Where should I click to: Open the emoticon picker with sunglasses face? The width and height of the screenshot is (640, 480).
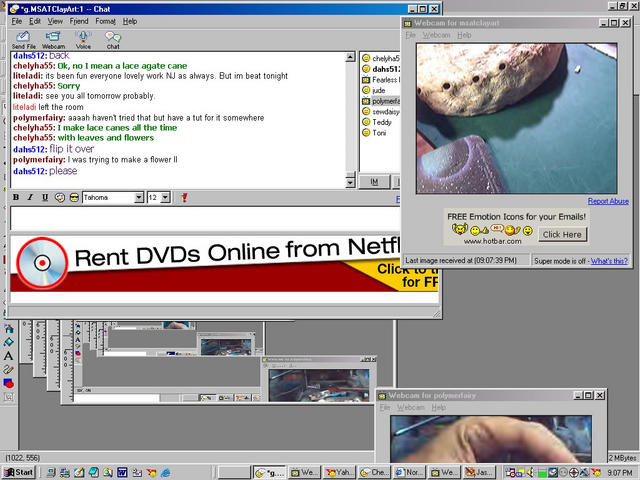tap(74, 198)
